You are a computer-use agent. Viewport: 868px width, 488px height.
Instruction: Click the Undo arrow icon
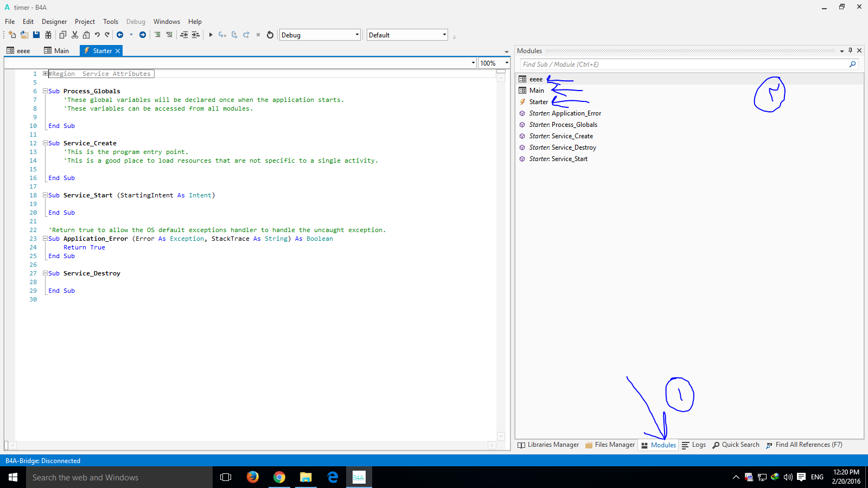[x=97, y=35]
